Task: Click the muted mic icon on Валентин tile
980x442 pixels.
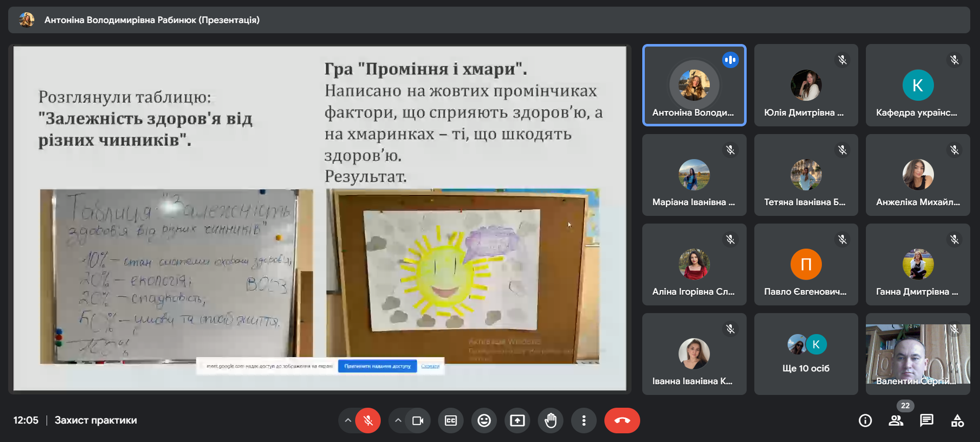Action: click(x=954, y=329)
